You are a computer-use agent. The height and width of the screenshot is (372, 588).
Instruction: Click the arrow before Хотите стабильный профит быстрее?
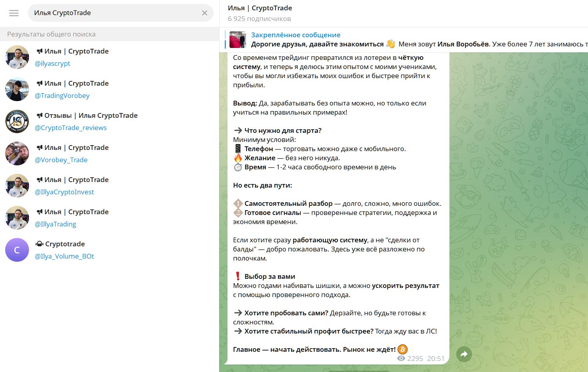tap(238, 331)
